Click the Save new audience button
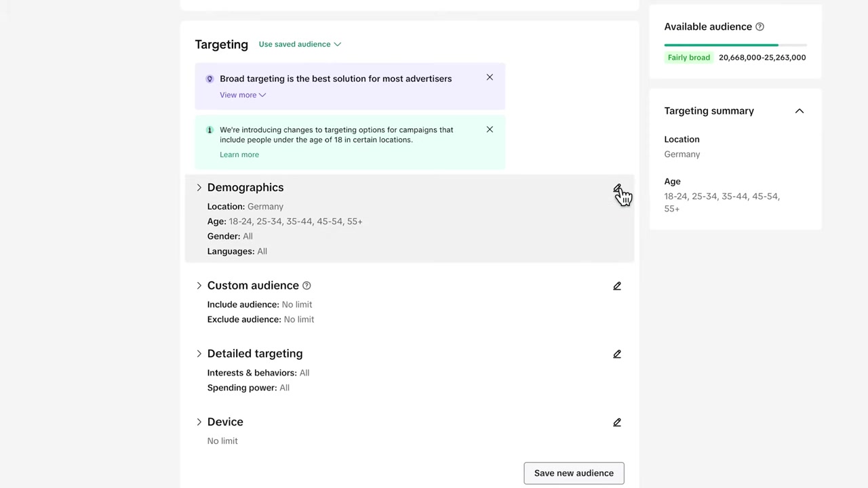This screenshot has height=488, width=868. point(574,473)
